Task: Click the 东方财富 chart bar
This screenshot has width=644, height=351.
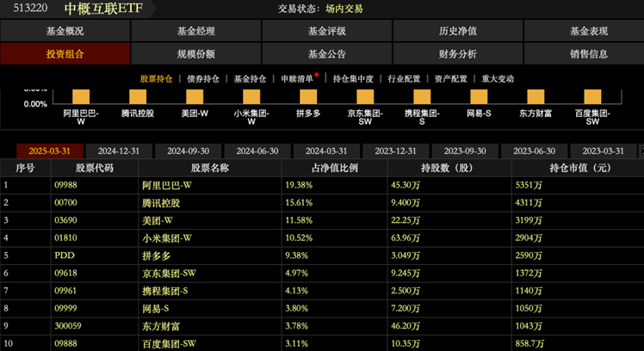Action: coord(536,97)
